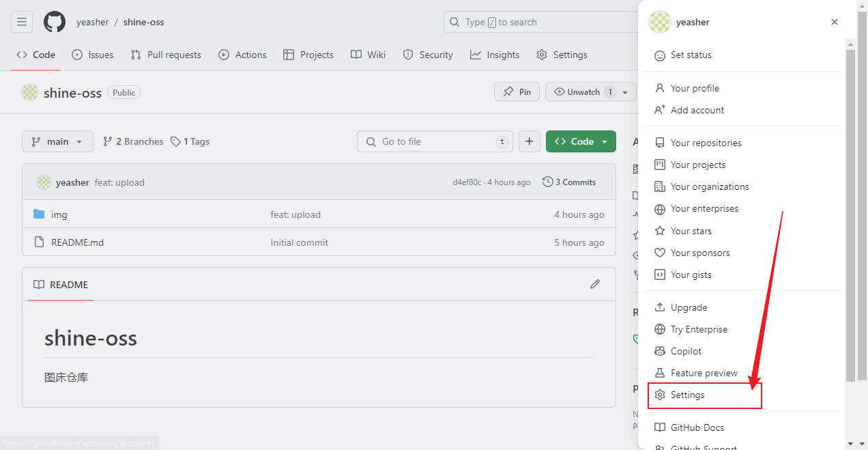This screenshot has width=868, height=450.
Task: Click the Type / to search field
Action: [x=540, y=22]
